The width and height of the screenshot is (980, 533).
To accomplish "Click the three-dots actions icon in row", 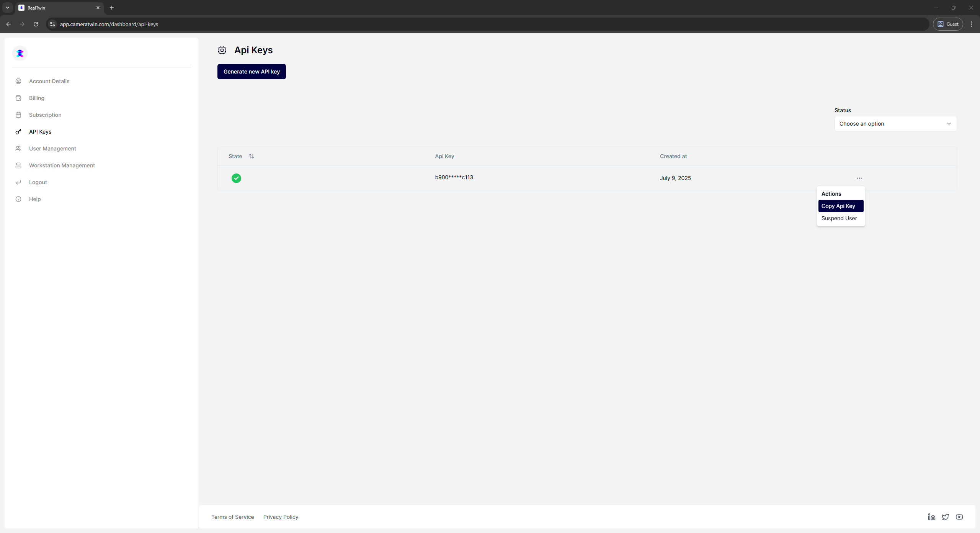I will (859, 178).
